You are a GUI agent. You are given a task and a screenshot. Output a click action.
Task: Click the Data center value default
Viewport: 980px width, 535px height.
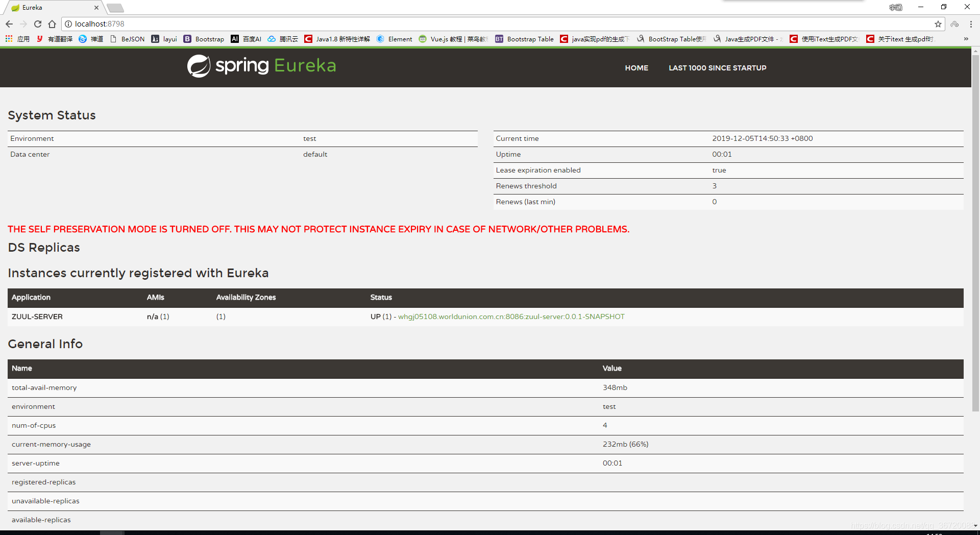pos(315,154)
